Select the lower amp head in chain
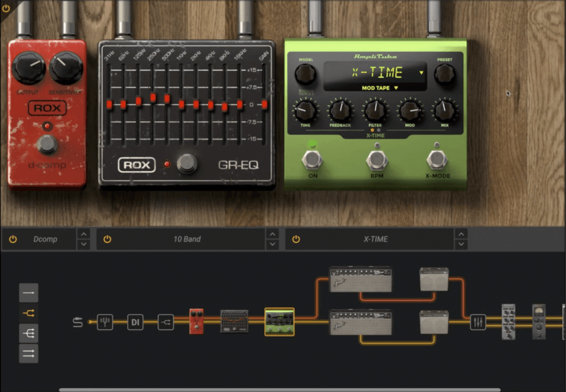566x392 pixels. click(x=361, y=322)
